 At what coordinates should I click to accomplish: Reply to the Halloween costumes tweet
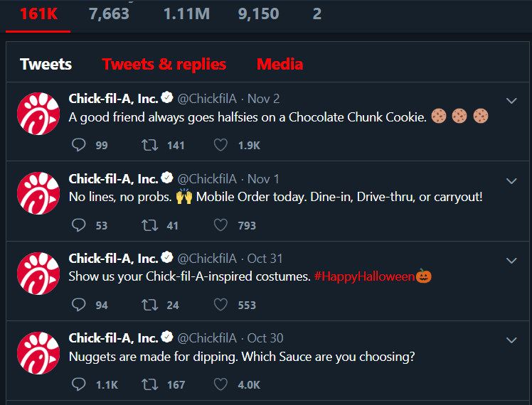(x=79, y=305)
